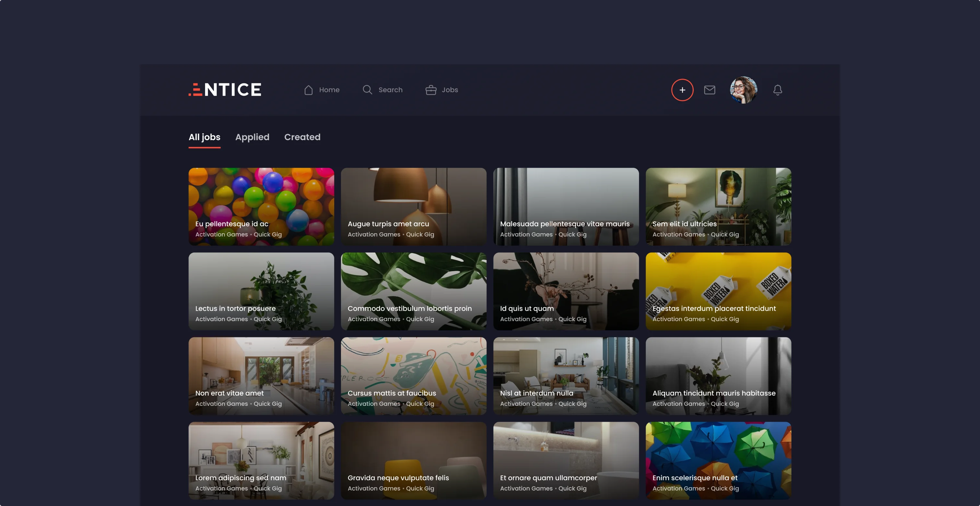This screenshot has height=506, width=980.
Task: Switch to the Created tab
Action: pos(302,137)
